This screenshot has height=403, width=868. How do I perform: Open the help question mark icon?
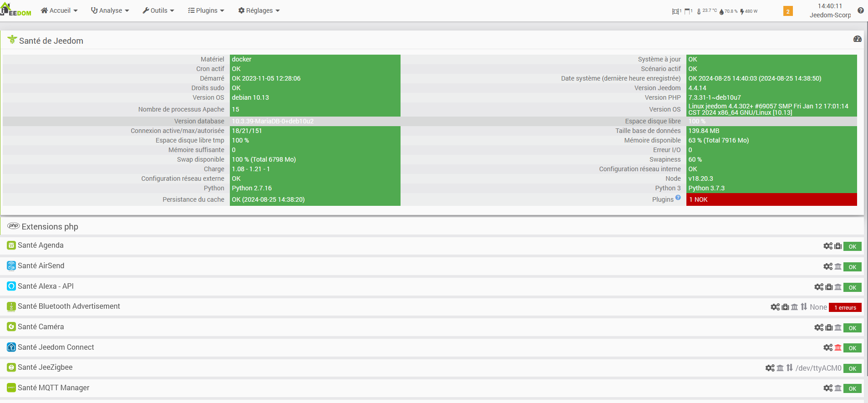click(860, 10)
